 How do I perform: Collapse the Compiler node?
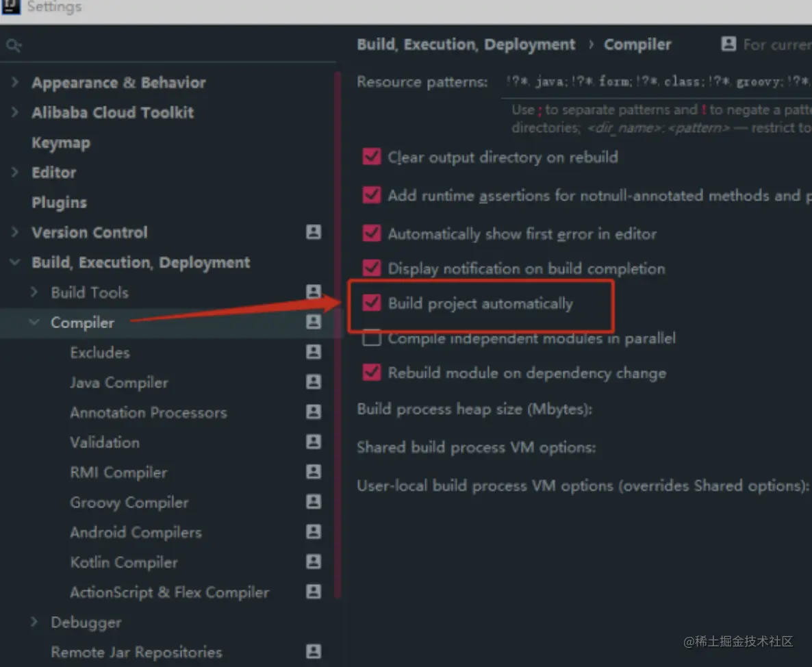(x=34, y=322)
